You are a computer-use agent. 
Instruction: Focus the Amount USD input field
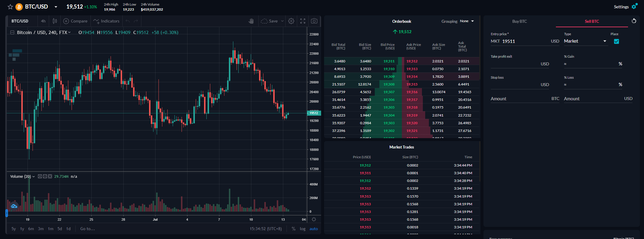pyautogui.click(x=598, y=99)
